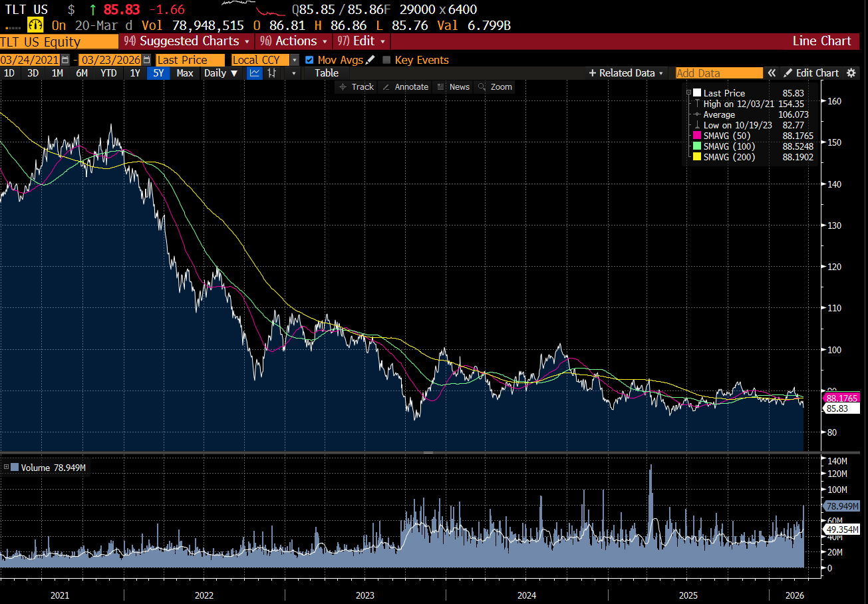Screen dimensions: 868x604
Task: Click the yellow gauge icon near the date
Action: pos(35,25)
